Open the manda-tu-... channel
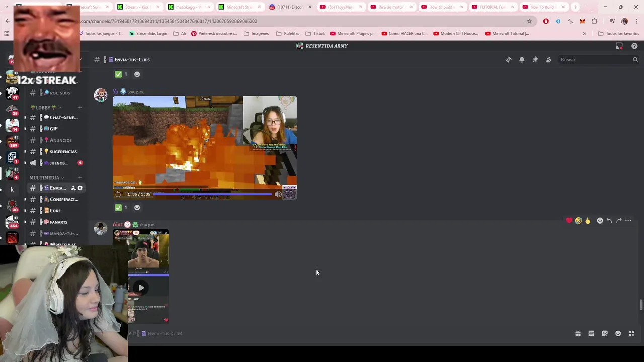The height and width of the screenshot is (362, 644). [55, 233]
